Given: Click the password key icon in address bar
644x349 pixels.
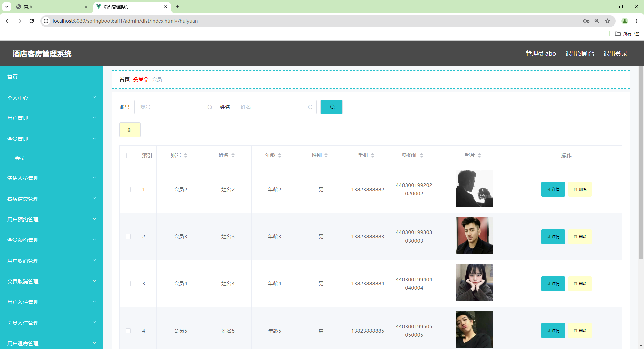Looking at the screenshot, I should (586, 21).
